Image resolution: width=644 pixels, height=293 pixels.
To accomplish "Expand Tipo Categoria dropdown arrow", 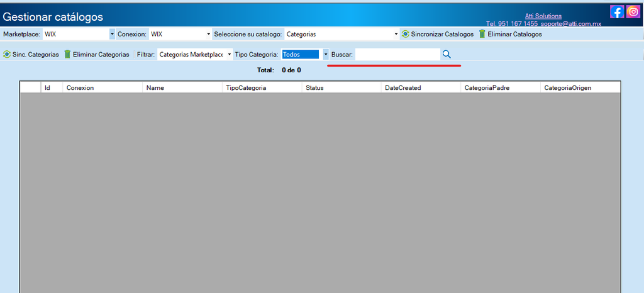I will [326, 54].
